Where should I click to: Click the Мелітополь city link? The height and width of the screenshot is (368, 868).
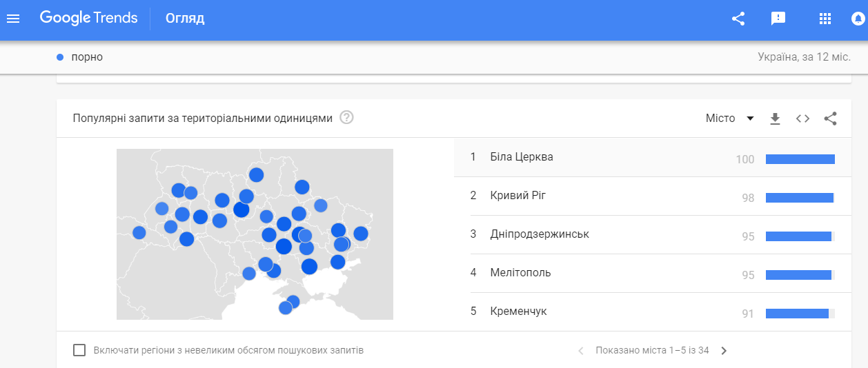click(x=520, y=273)
